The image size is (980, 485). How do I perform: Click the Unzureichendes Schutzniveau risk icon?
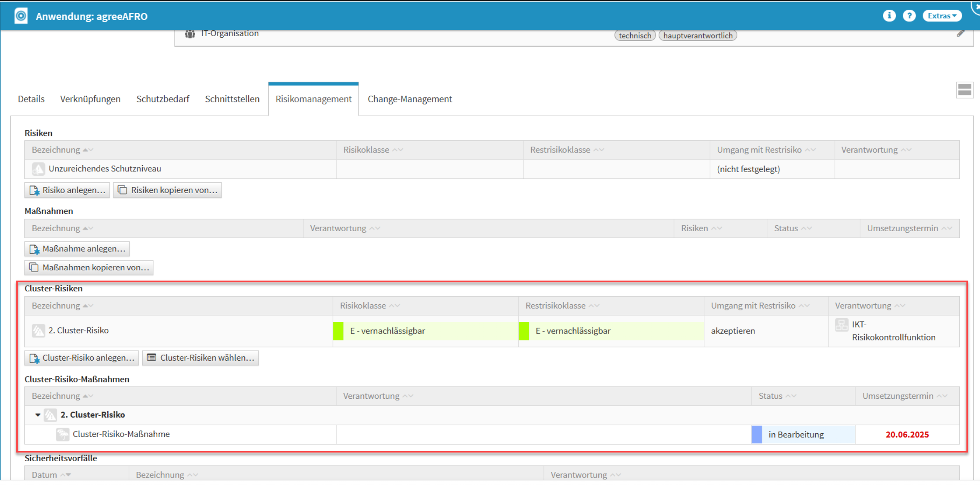(x=38, y=169)
